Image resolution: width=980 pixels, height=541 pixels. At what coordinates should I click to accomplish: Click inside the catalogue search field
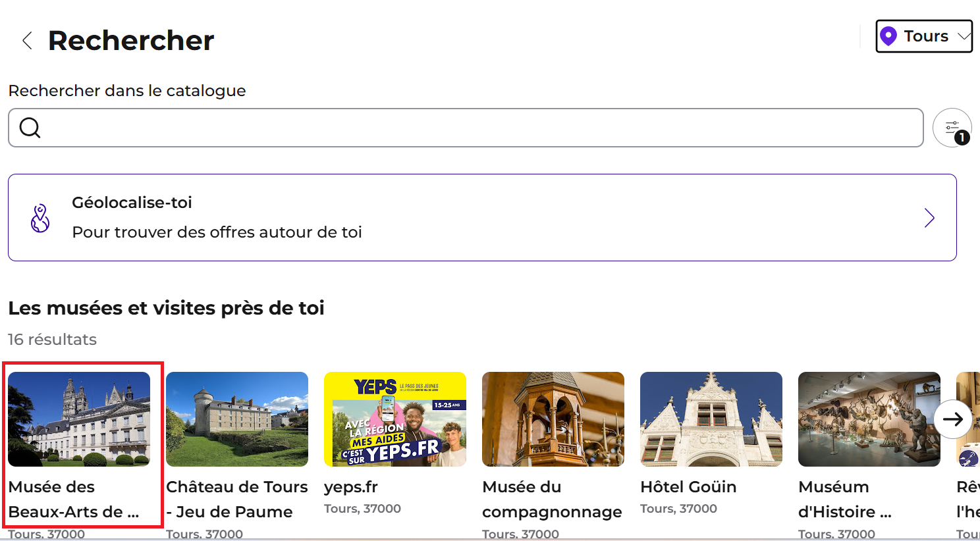tap(466, 128)
